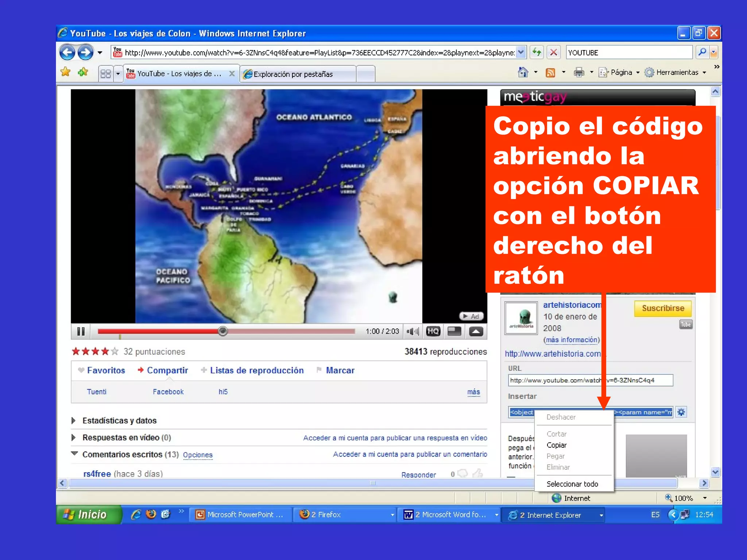This screenshot has width=747, height=560.
Task: Go back with the browser Back arrow
Action: (x=67, y=52)
